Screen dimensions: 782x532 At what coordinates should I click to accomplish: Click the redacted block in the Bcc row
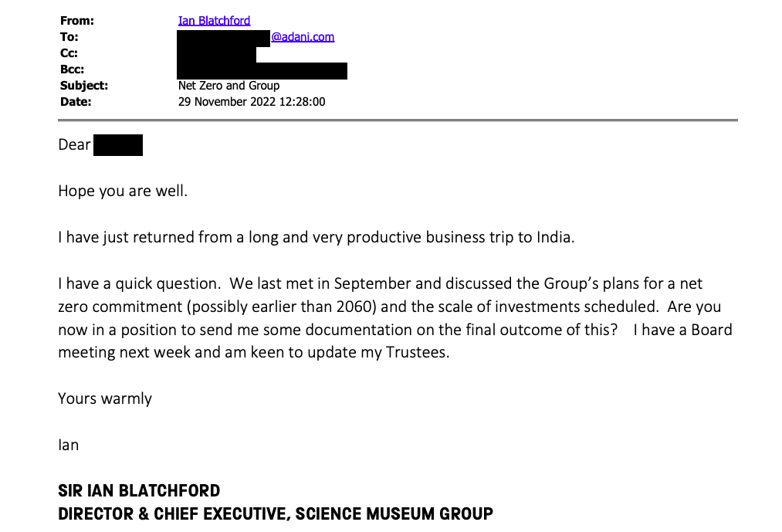[262, 70]
